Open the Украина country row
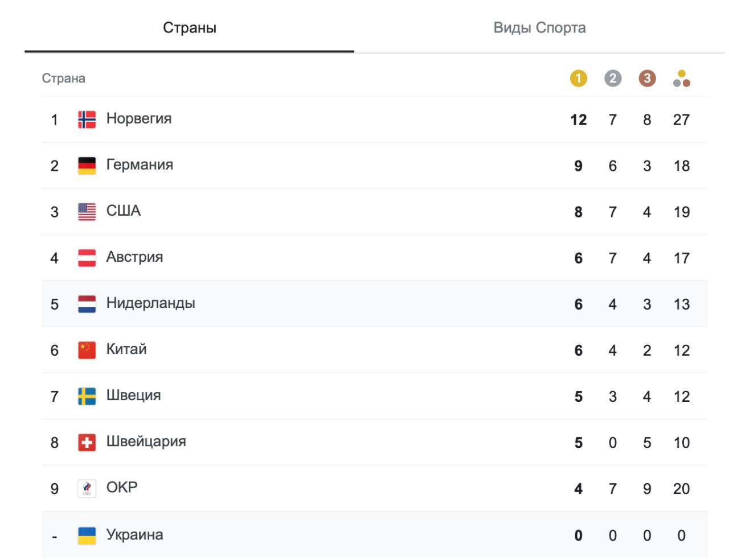 pos(135,535)
